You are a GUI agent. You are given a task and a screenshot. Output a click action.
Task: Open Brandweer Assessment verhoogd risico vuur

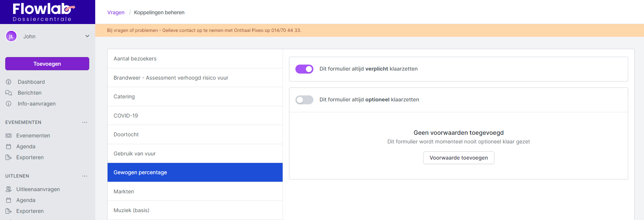click(171, 78)
